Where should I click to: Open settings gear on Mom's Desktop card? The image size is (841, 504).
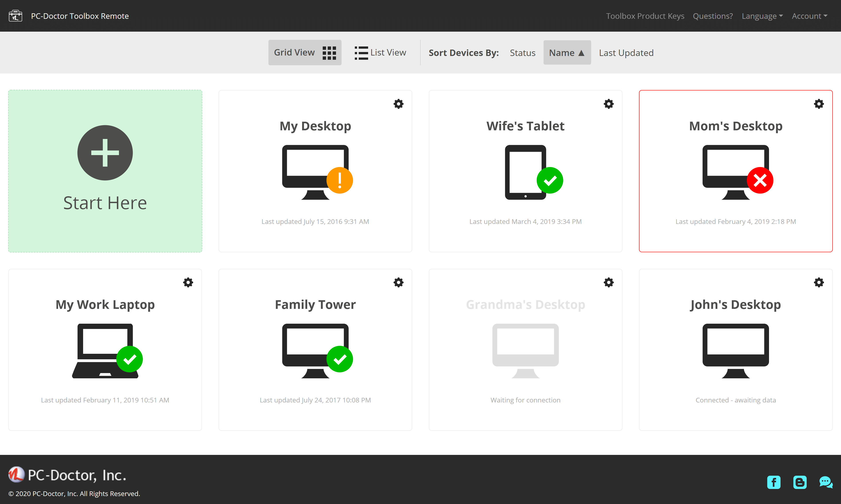[819, 104]
